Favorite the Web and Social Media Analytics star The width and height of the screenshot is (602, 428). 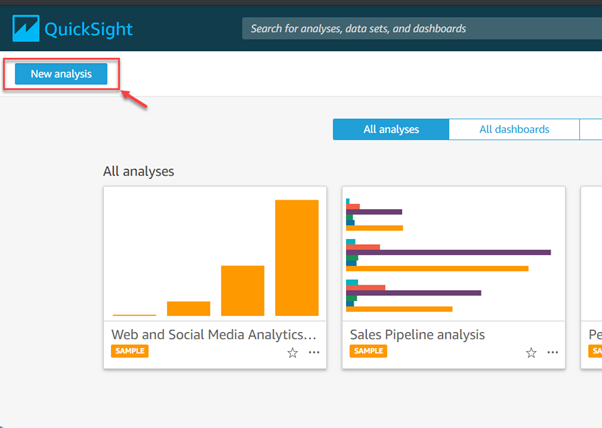(x=293, y=353)
